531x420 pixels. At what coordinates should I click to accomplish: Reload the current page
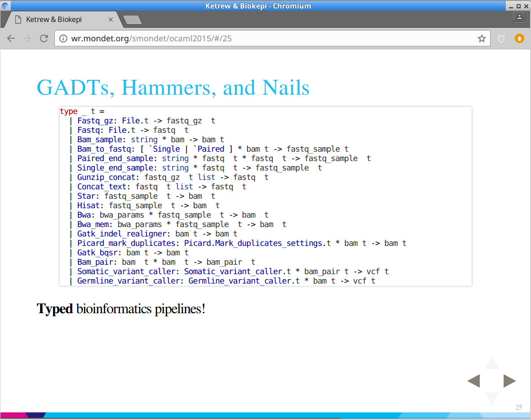pyautogui.click(x=44, y=39)
